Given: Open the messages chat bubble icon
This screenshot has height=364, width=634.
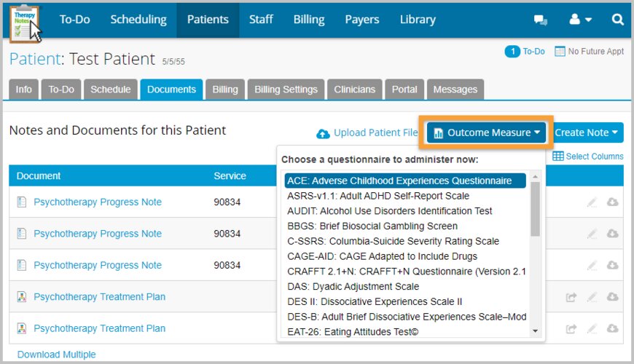Looking at the screenshot, I should click(540, 20).
